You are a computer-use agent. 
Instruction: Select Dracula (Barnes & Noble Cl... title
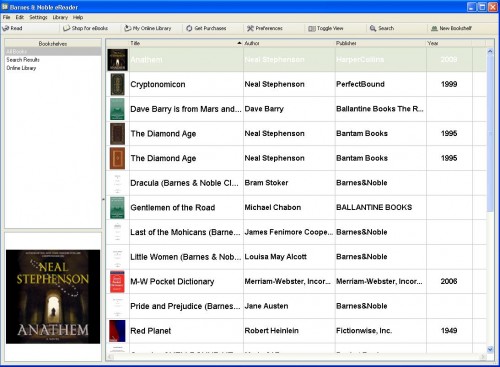[x=184, y=183]
